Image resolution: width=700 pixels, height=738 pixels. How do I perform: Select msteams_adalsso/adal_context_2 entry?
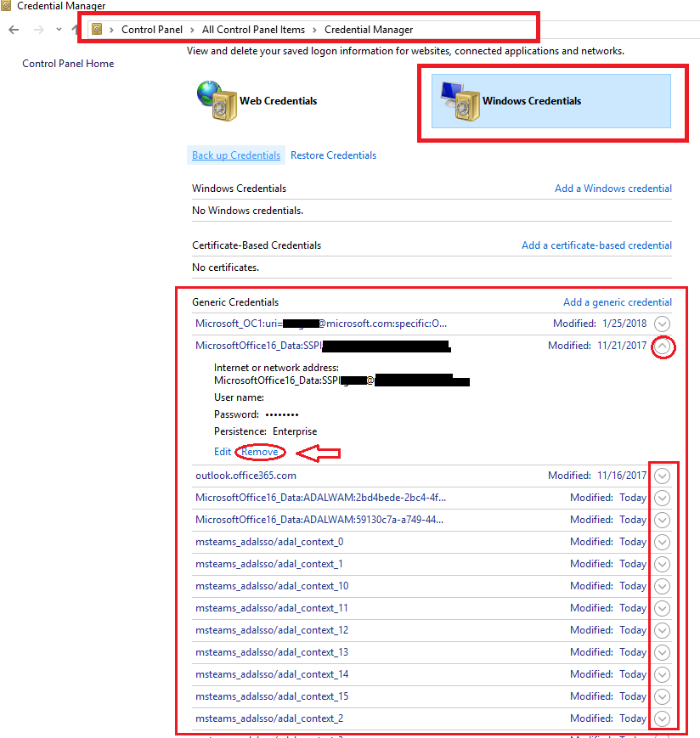click(269, 718)
